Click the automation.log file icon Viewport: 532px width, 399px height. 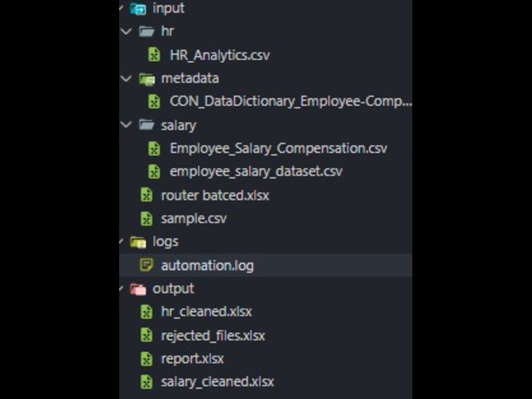click(x=146, y=265)
